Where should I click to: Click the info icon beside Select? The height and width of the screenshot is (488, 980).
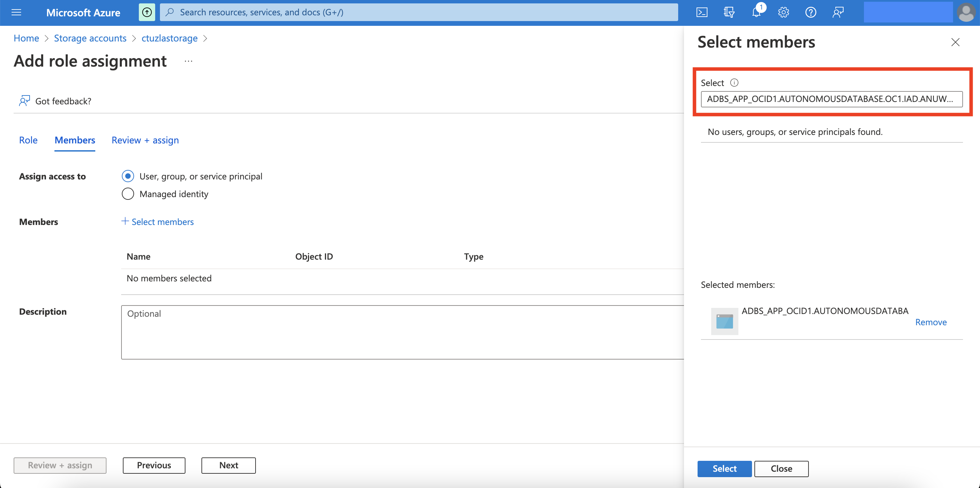(734, 83)
